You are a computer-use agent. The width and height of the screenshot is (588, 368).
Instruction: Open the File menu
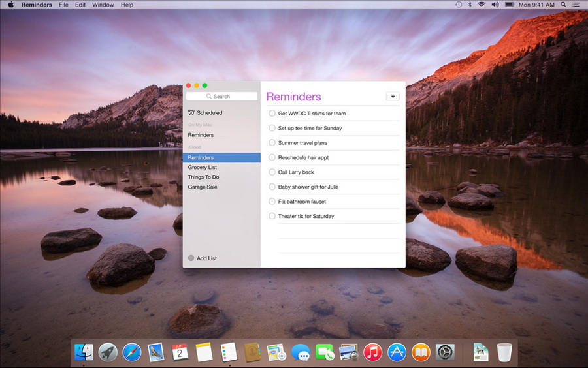pyautogui.click(x=64, y=5)
